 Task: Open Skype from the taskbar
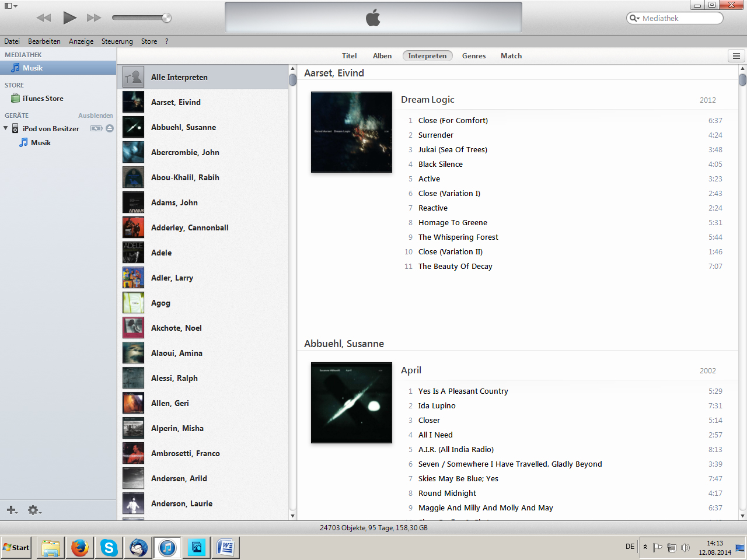coord(109,548)
